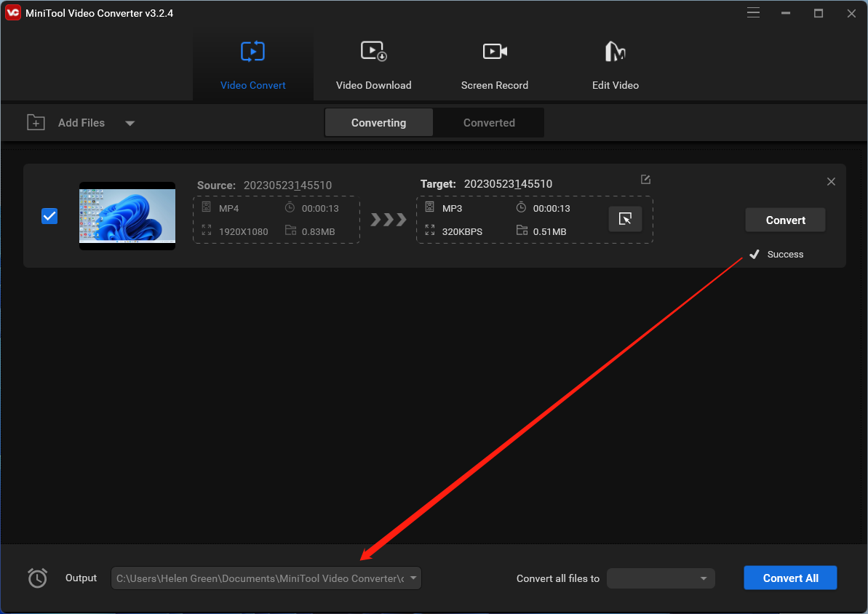Open the output path dropdown
Image resolution: width=868 pixels, height=614 pixels.
tap(413, 578)
